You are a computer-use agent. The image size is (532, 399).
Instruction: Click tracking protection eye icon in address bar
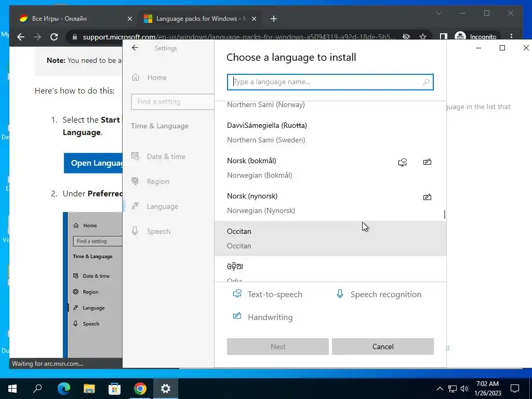(406, 37)
